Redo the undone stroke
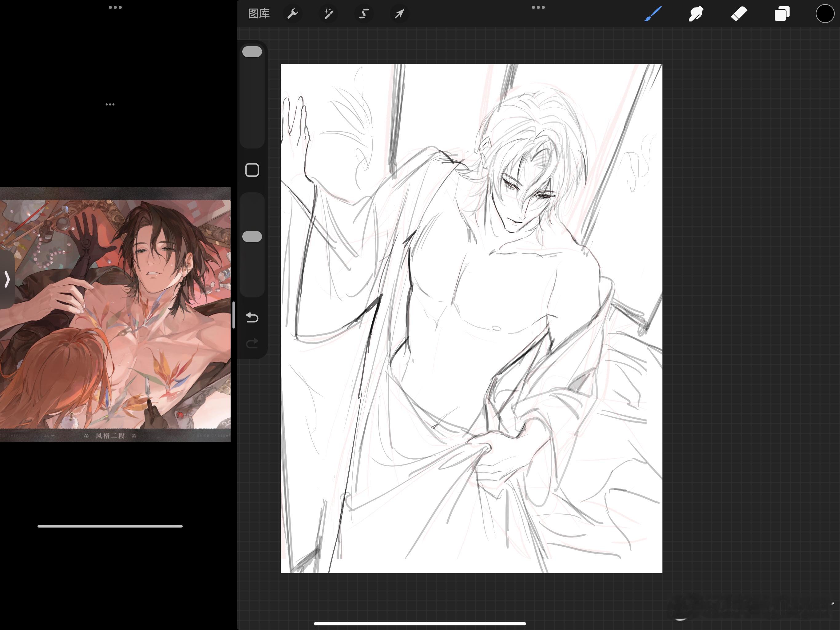Viewport: 840px width, 630px height. (252, 344)
